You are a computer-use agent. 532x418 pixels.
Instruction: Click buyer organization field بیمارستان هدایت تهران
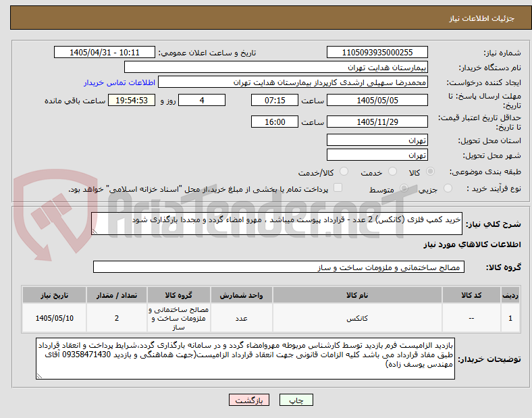coord(276,67)
